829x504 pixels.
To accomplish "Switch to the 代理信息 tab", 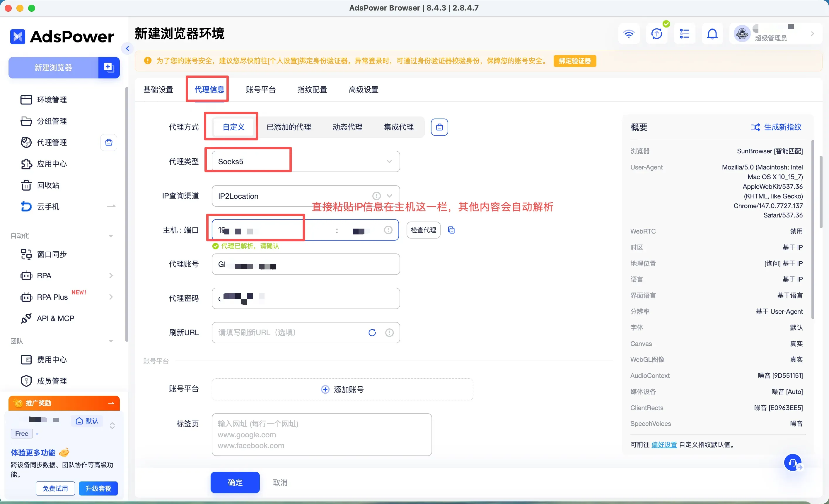I will click(x=209, y=90).
